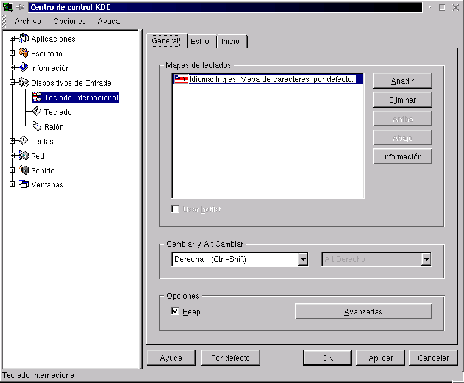Click the Avanzadas button
Image resolution: width=464 pixels, height=383 pixels.
click(x=363, y=311)
